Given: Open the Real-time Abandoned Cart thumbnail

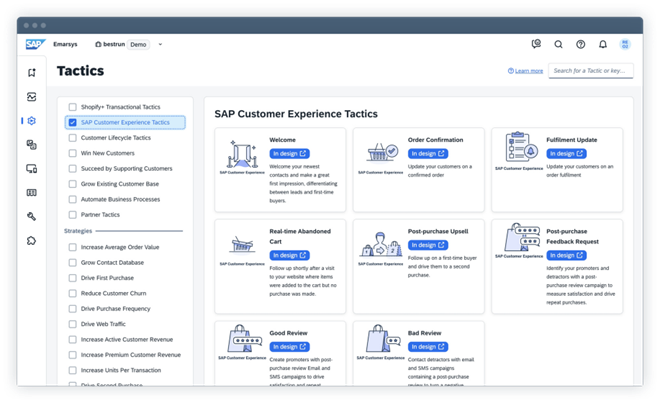Looking at the screenshot, I should 241,249.
